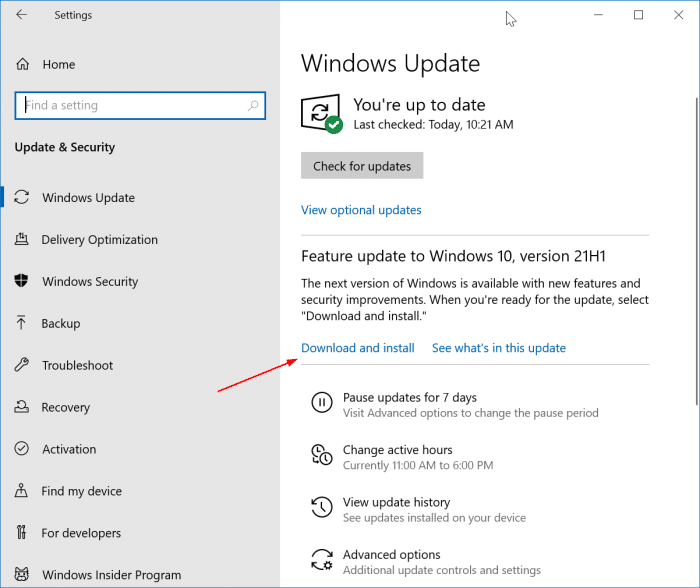
Task: Click the up-to-date status icon
Action: click(x=322, y=113)
